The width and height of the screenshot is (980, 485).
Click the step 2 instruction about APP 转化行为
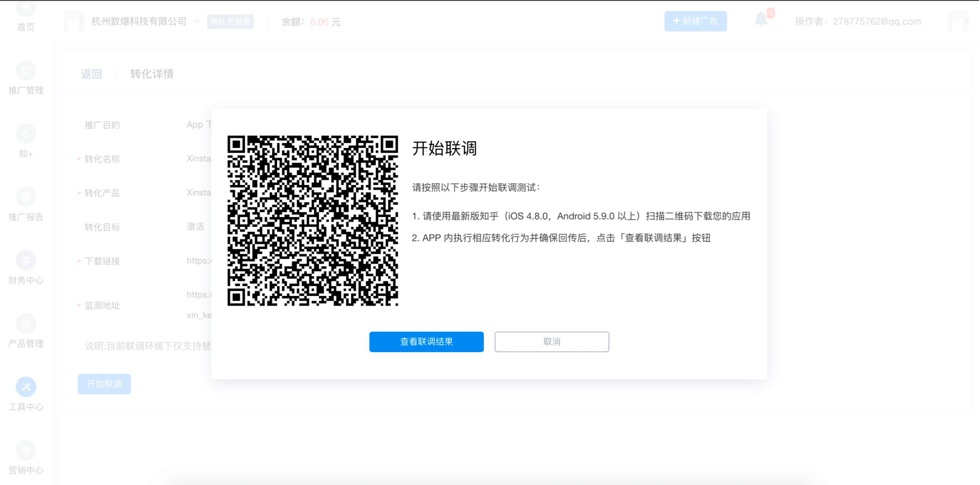click(561, 238)
